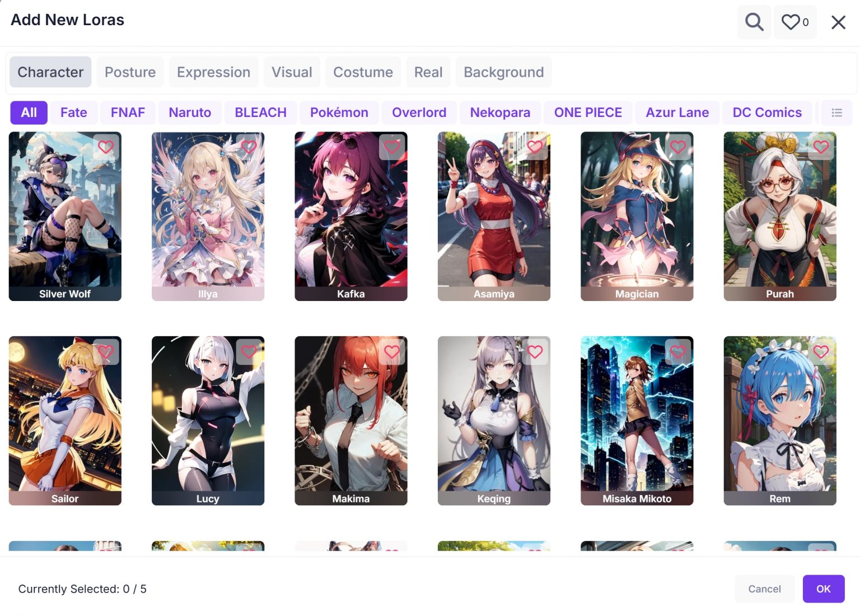
Task: Heart the Keqing lora card
Action: 535,352
